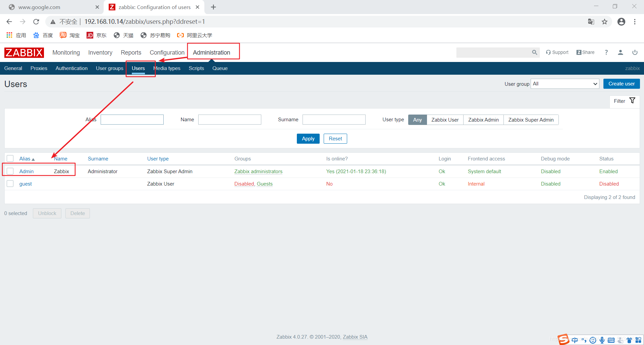
Task: Go to the User groups submenu
Action: point(110,68)
